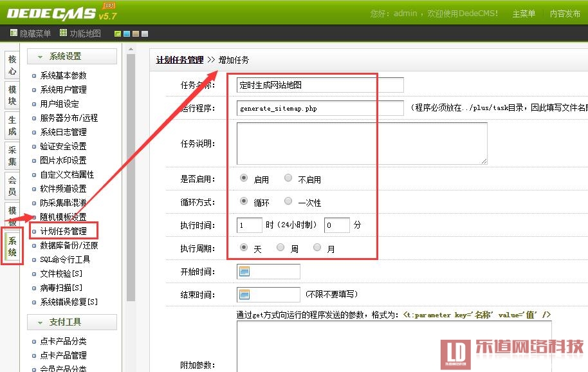This screenshot has width=588, height=372.
Task: Switch to the 系统 side tab
Action: [x=12, y=246]
